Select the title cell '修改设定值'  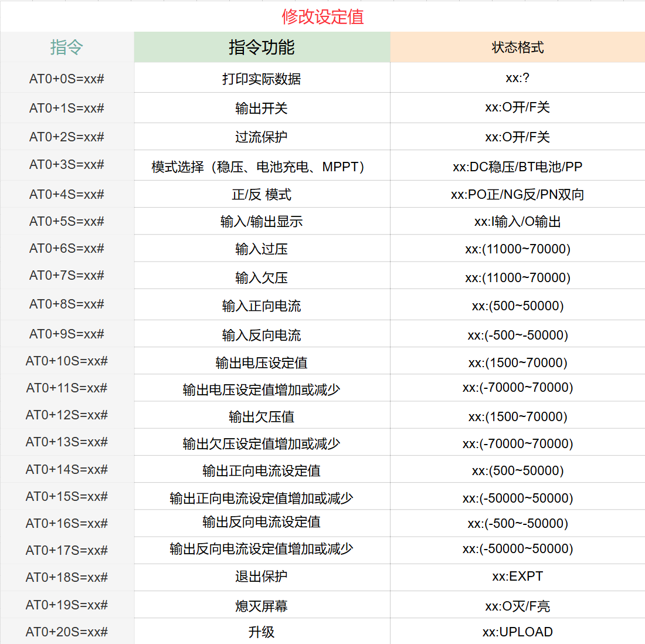[x=322, y=16]
